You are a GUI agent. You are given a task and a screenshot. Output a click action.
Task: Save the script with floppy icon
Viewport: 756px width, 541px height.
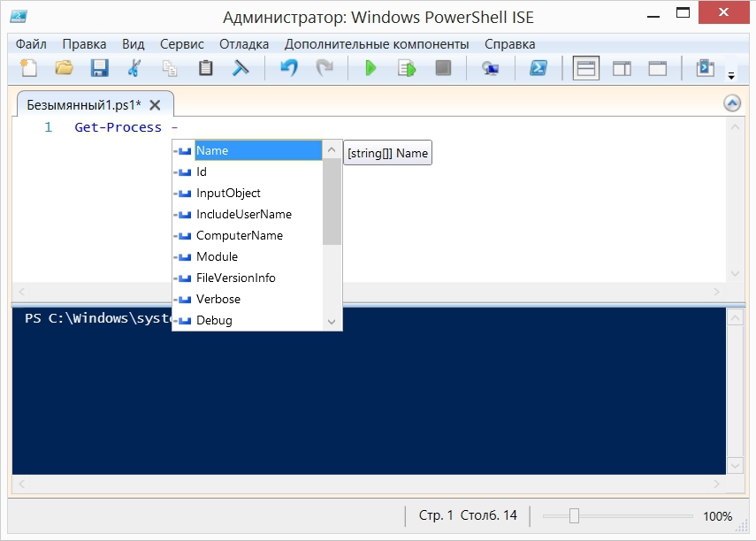(x=99, y=68)
